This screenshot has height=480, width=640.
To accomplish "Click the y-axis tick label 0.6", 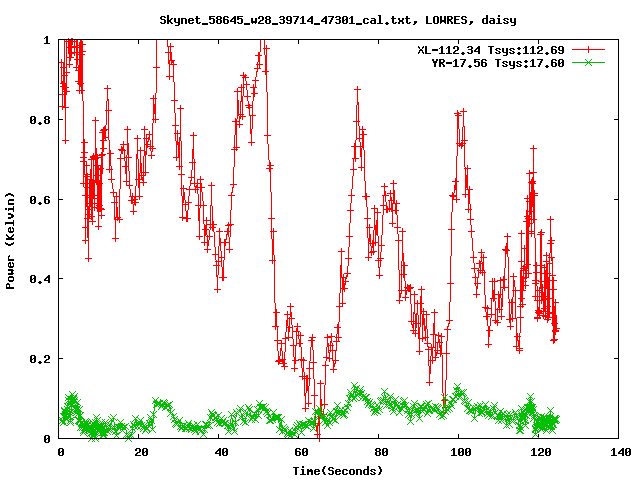I will click(40, 200).
